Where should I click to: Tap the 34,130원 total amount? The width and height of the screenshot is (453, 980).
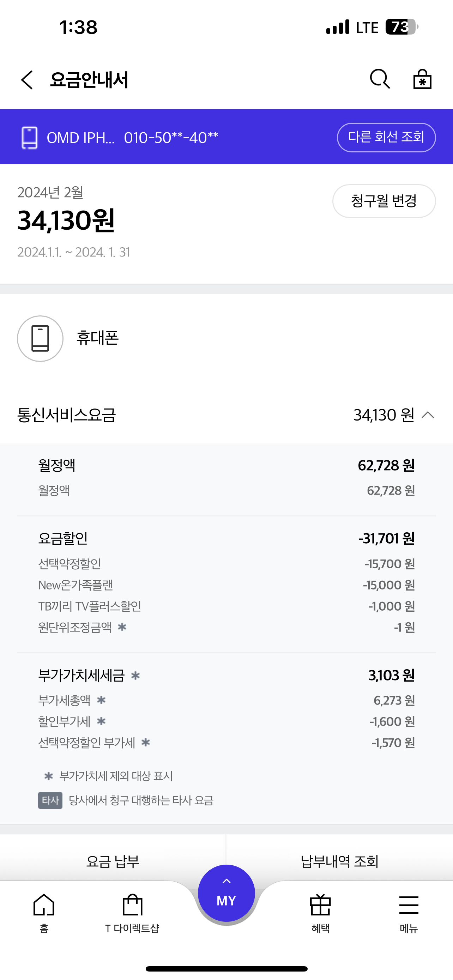(66, 220)
